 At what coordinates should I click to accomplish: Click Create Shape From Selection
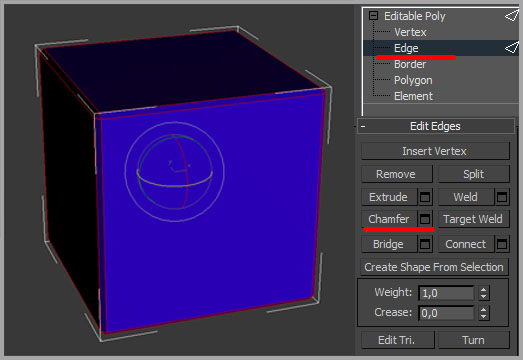click(434, 267)
